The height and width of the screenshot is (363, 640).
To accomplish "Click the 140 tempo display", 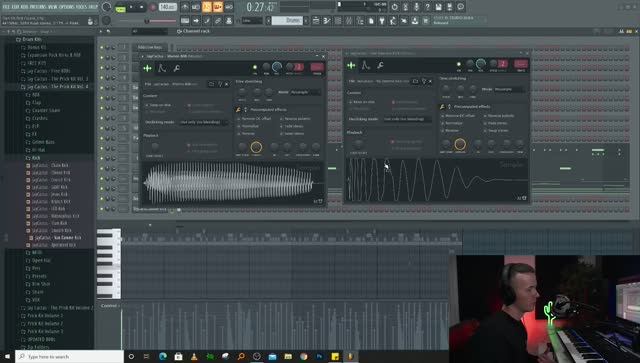I will pos(168,7).
